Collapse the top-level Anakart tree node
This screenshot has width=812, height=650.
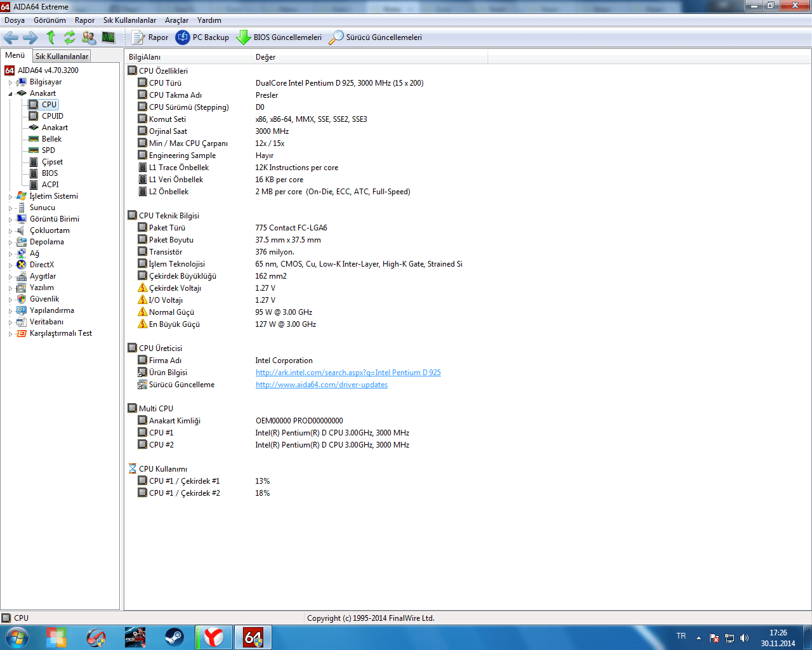[x=10, y=94]
